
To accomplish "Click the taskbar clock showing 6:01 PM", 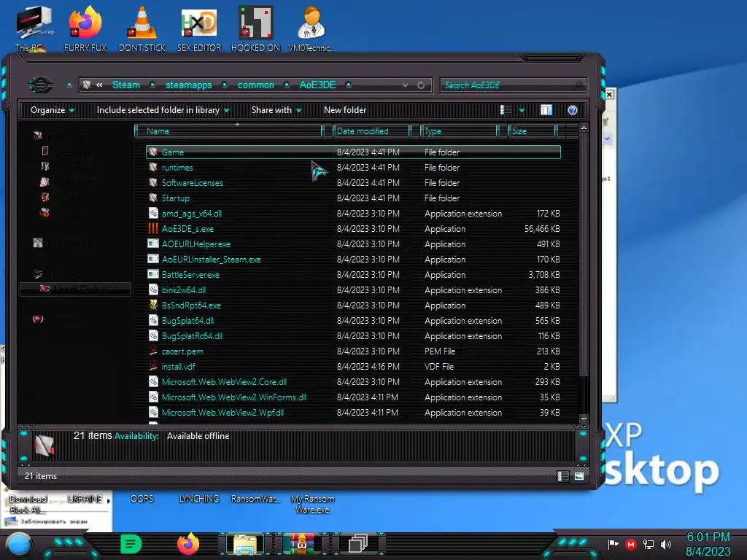I will pos(708,544).
